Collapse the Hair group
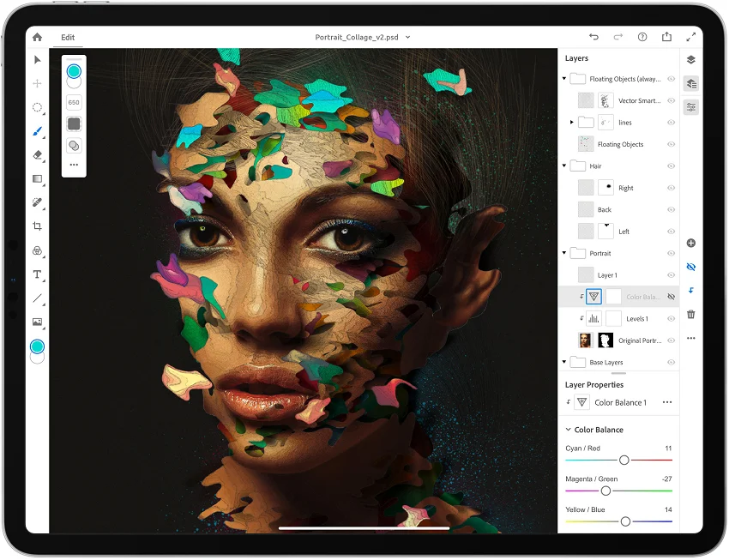The height and width of the screenshot is (560, 729). pos(564,166)
